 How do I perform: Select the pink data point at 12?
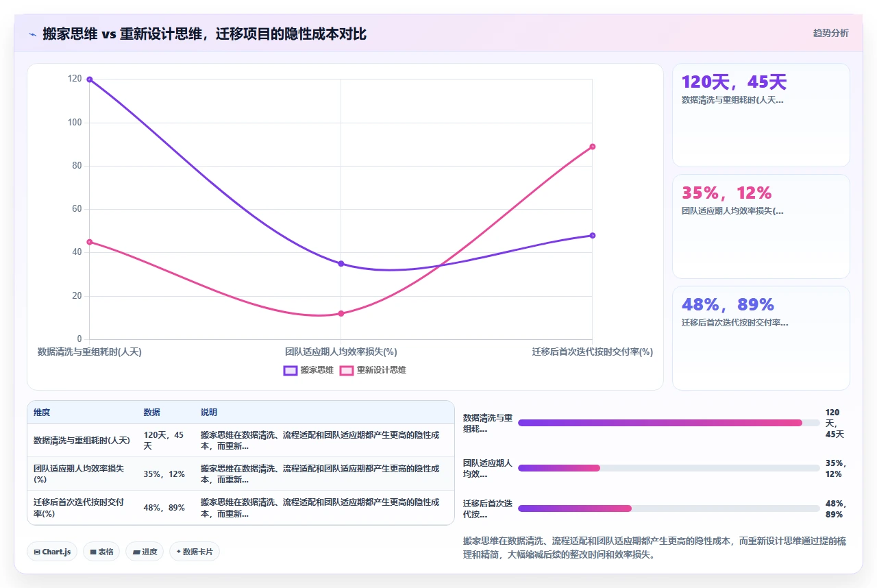[x=341, y=313]
